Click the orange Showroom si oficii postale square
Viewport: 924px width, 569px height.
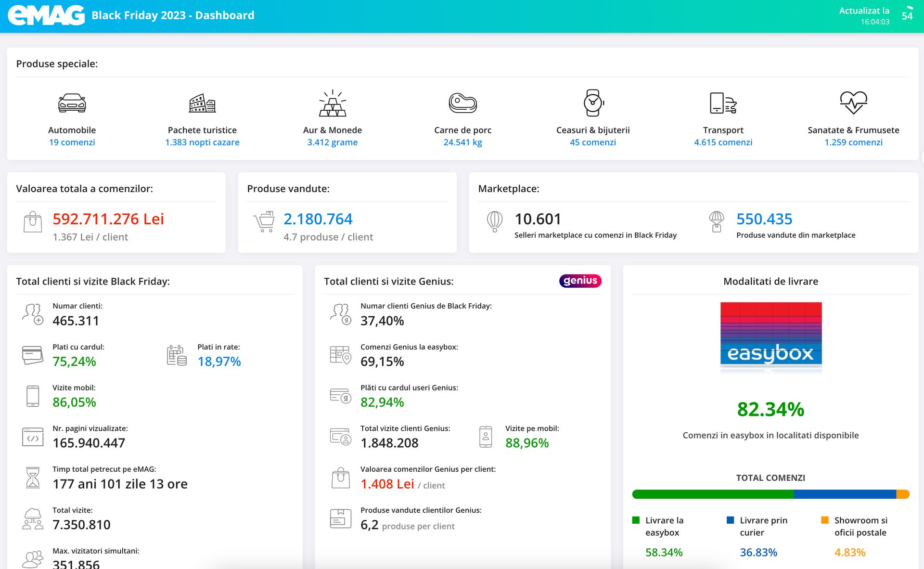pos(824,520)
